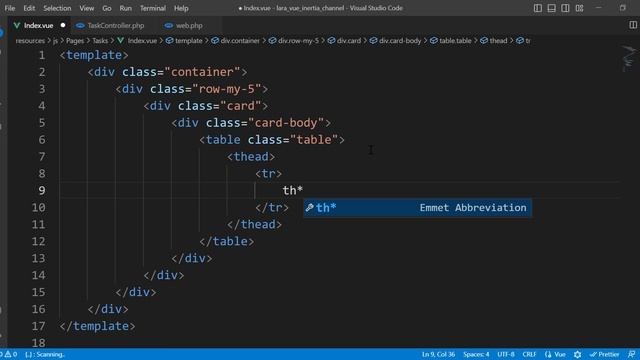Screen dimensions: 640x360
Task: Click 'thead' breadcrumb segment
Action: [x=498, y=40]
